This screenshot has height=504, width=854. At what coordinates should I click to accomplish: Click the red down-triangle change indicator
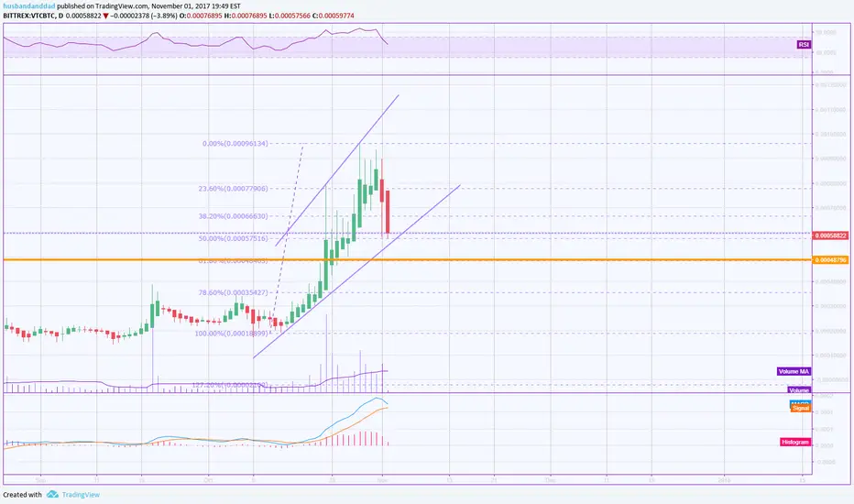tap(105, 16)
